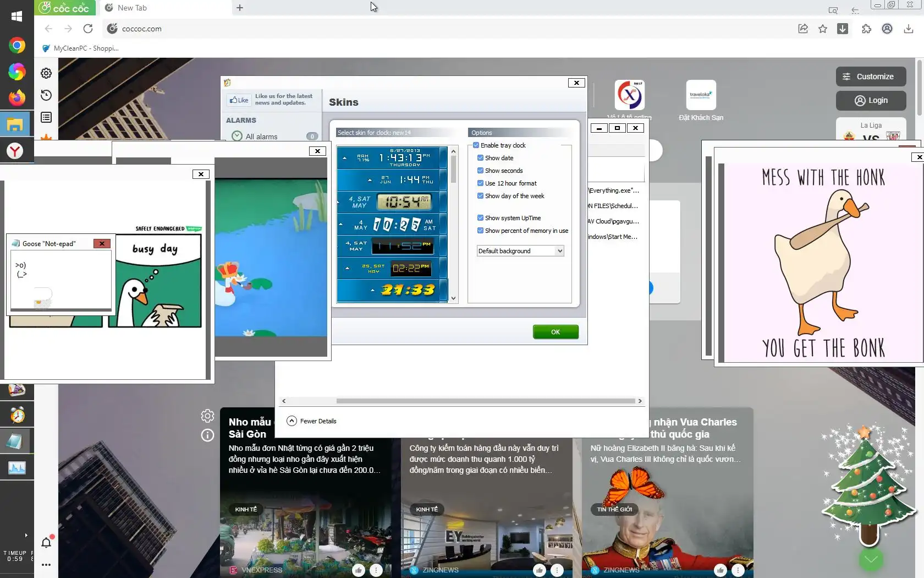
Task: Open options on the Vua Charles article
Action: [738, 570]
